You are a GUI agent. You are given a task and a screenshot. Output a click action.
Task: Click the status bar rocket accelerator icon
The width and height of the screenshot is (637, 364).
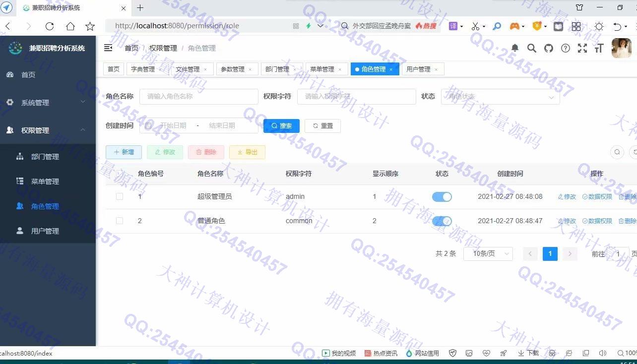coord(504,353)
